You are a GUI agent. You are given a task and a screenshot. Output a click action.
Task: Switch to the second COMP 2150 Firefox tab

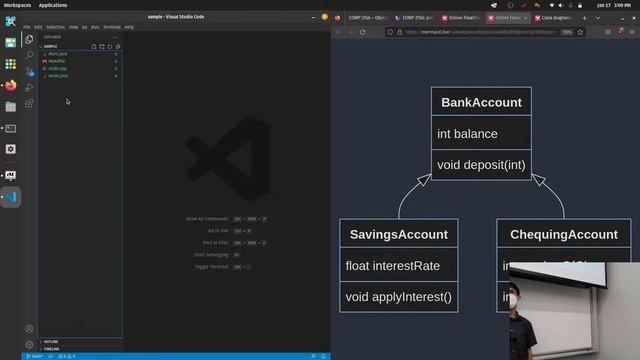[414, 18]
